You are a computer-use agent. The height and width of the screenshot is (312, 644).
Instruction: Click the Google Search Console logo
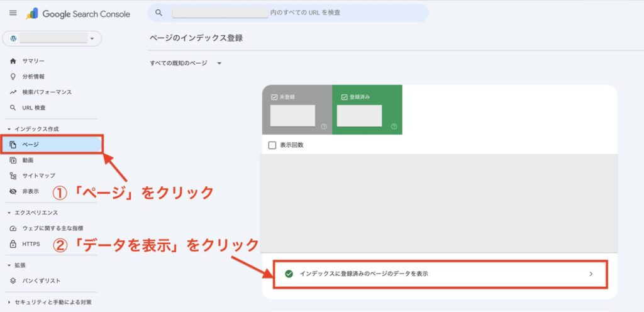[x=77, y=13]
